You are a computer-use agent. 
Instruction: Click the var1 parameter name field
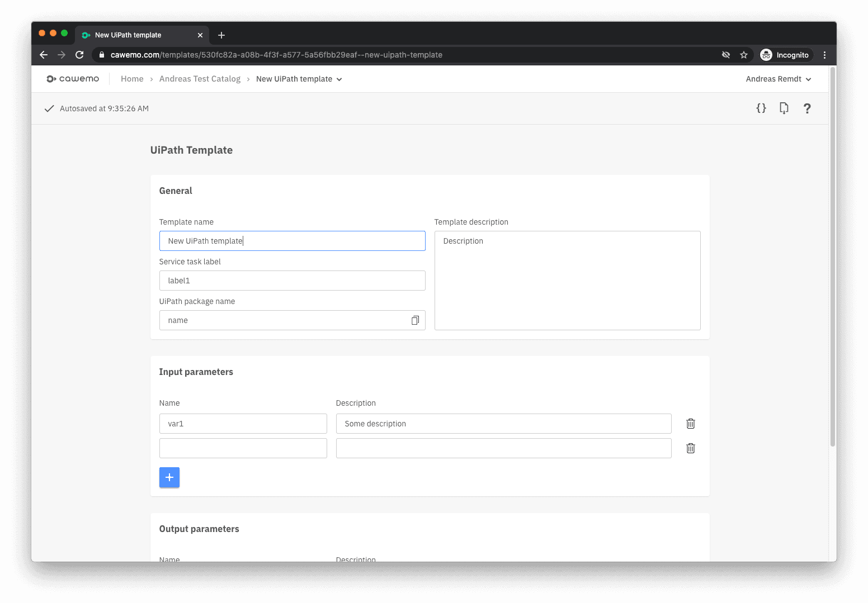click(x=243, y=424)
